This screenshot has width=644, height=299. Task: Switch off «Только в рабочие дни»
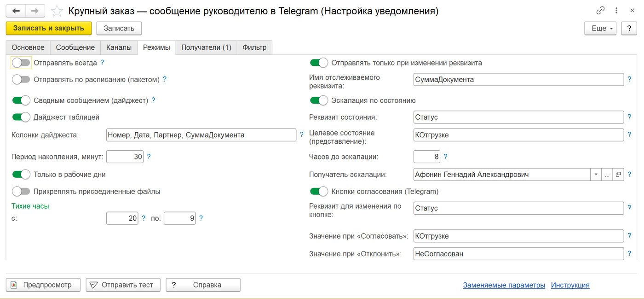[x=21, y=175]
